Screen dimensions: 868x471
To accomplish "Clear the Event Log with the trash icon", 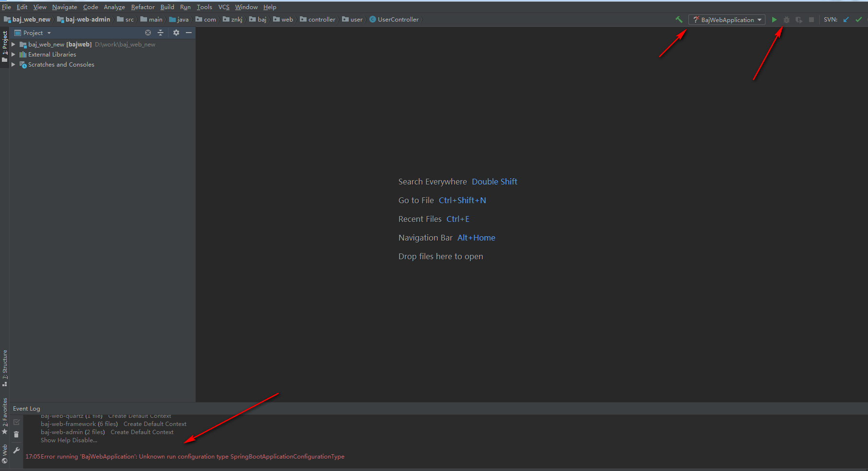I will click(16, 434).
